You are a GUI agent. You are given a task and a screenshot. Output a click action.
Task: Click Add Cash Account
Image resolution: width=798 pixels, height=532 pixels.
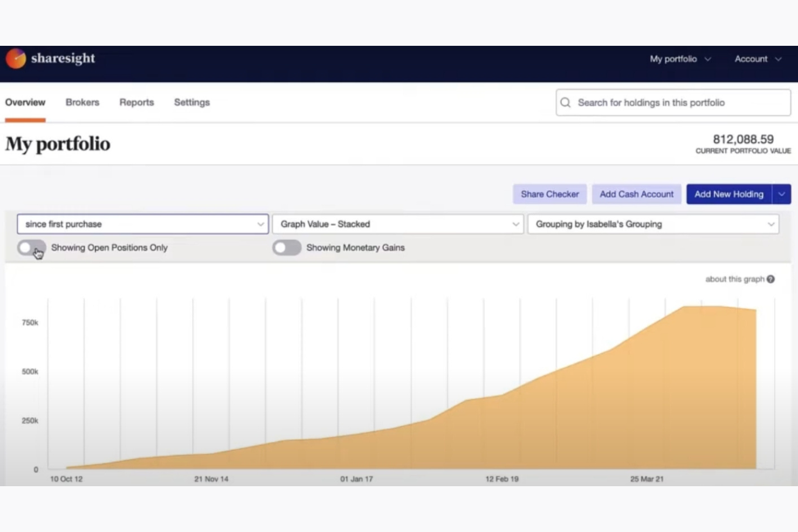point(636,194)
